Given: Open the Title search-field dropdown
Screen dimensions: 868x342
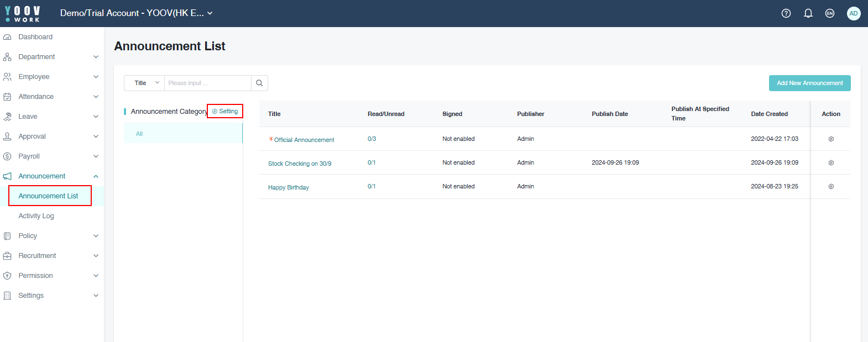Looking at the screenshot, I should pyautogui.click(x=144, y=83).
